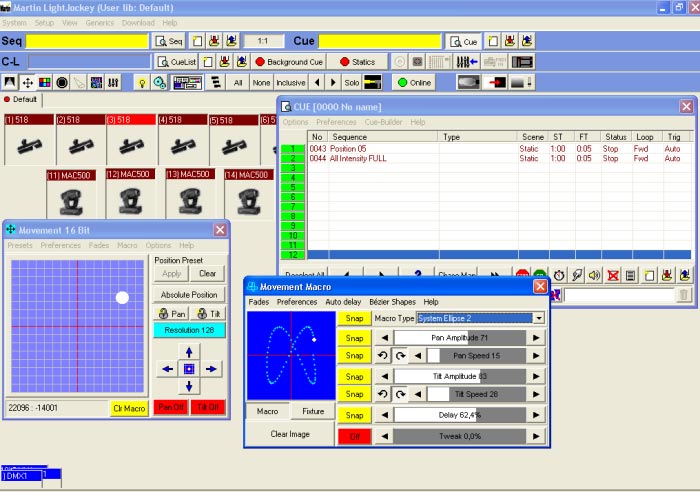Image resolution: width=700 pixels, height=492 pixels.
Task: Click the Clear position preset button
Action: point(207,273)
